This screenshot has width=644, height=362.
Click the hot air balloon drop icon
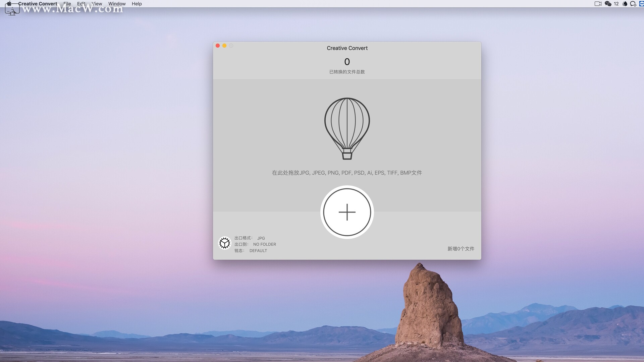pos(347,129)
